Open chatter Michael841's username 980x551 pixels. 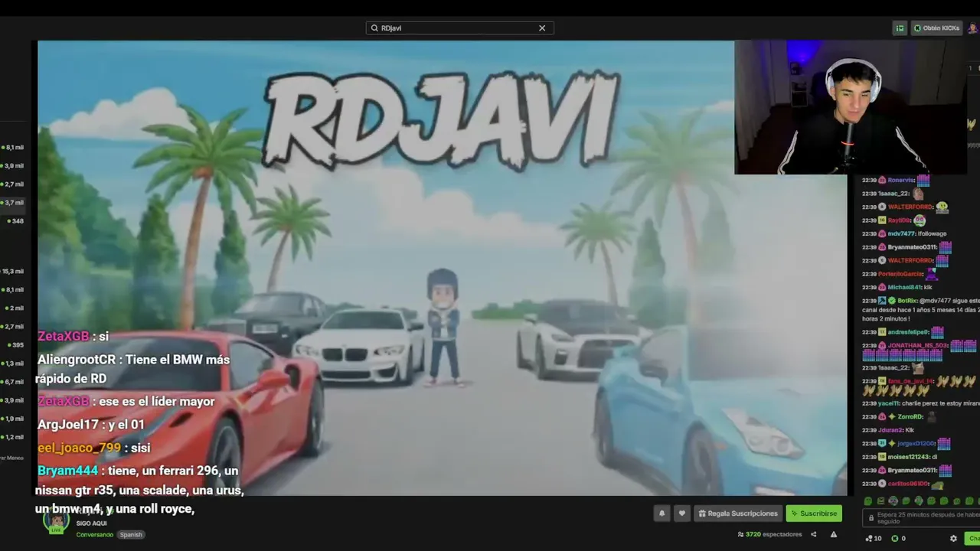pyautogui.click(x=904, y=287)
